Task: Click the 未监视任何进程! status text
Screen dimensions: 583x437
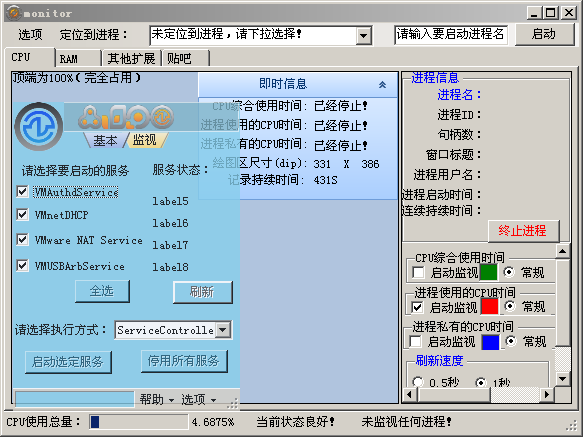Action: 407,422
